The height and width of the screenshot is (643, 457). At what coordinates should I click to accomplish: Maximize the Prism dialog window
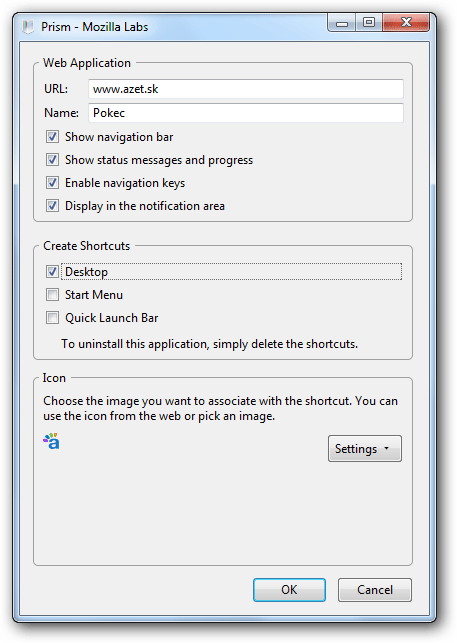(369, 23)
